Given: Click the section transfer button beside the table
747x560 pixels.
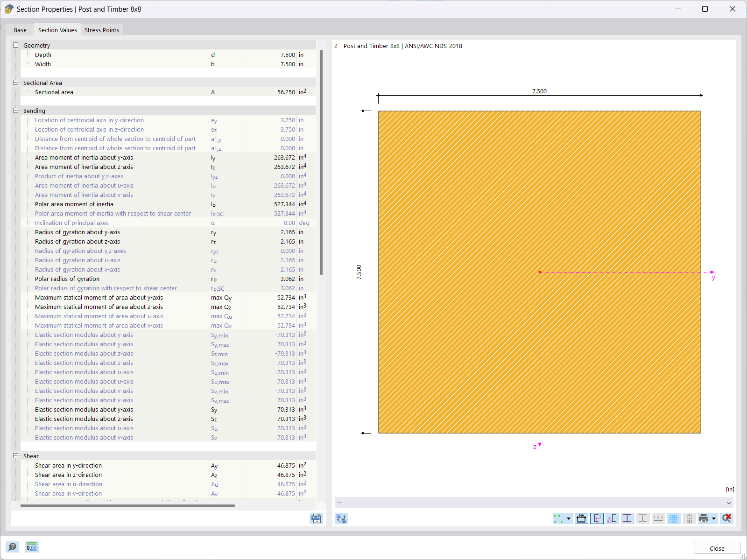Looking at the screenshot, I should [x=341, y=518].
